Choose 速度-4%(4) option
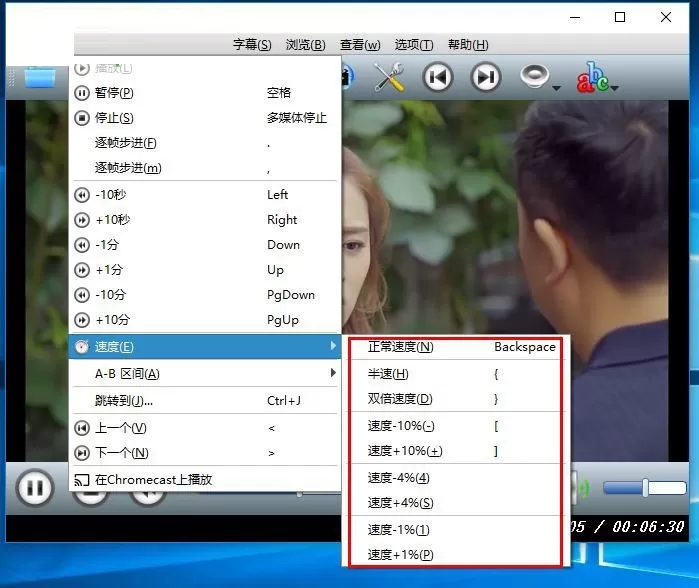The image size is (699, 588). click(x=455, y=478)
